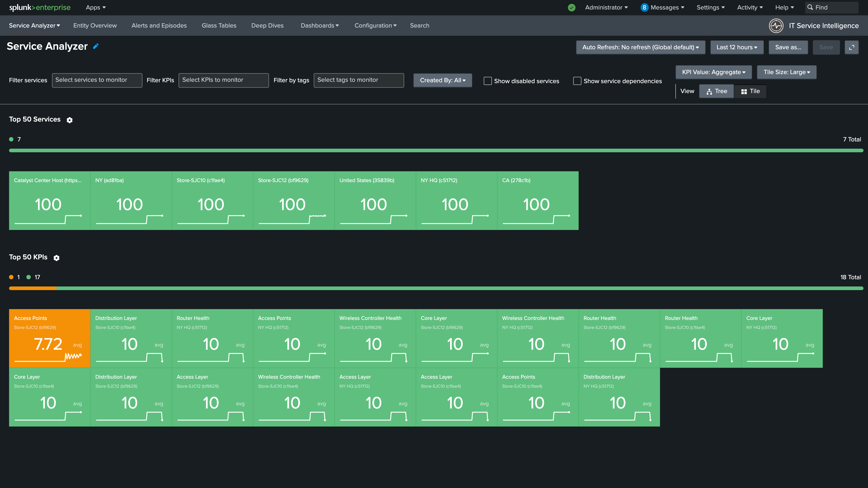This screenshot has height=488, width=868.
Task: Open Glass Tables
Action: (219, 26)
